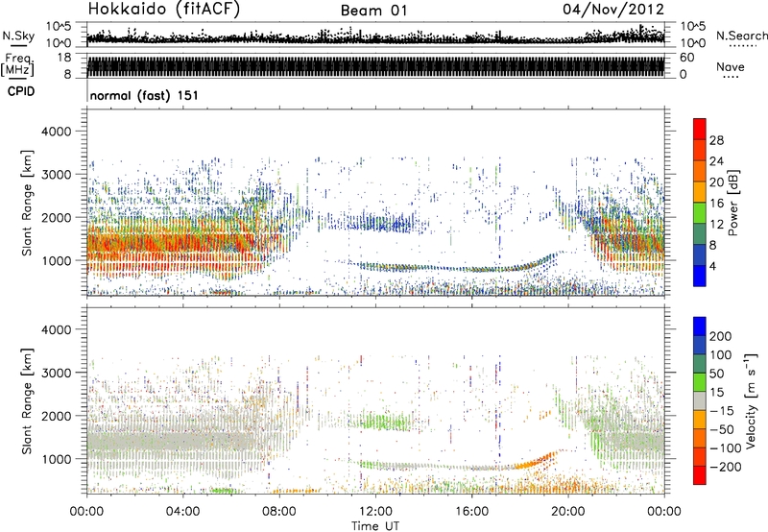Click the "18" frequency axis value
The image size is (768, 532).
pyautogui.click(x=64, y=58)
